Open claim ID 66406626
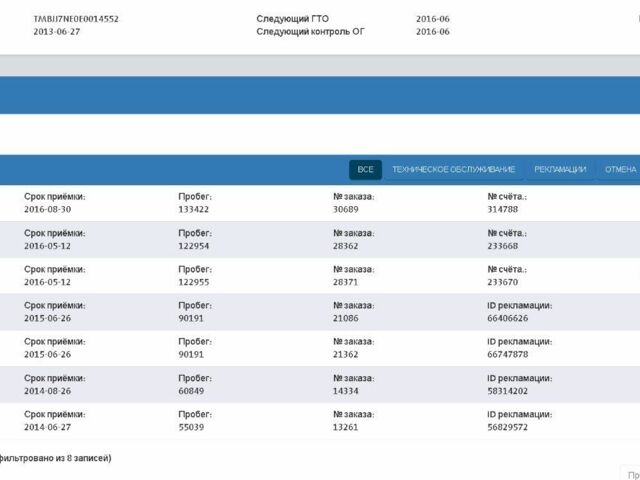The image size is (640, 480). pyautogui.click(x=507, y=318)
